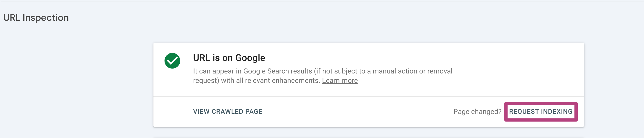The image size is (644, 138).
Task: Click the word "more" in the underlined link
Action: 349,81
